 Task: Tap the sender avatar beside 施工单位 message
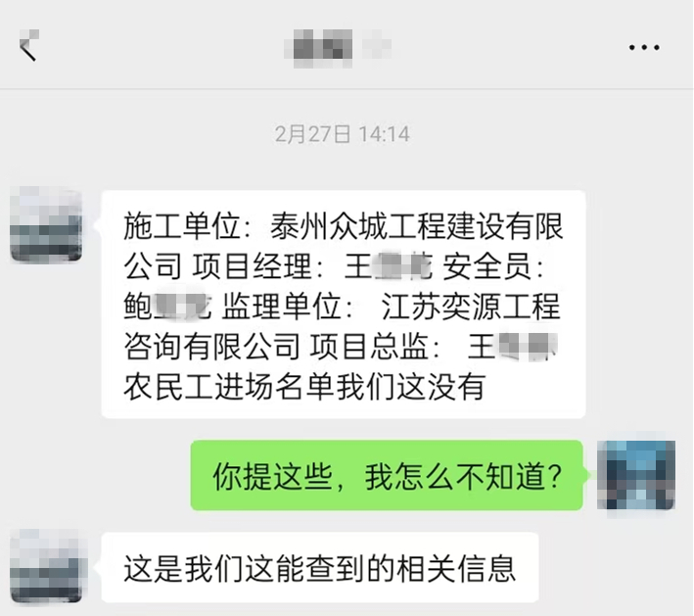pos(46,224)
